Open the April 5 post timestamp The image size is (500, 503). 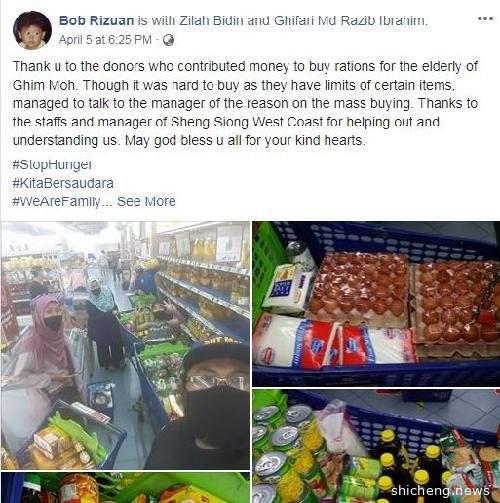click(105, 40)
